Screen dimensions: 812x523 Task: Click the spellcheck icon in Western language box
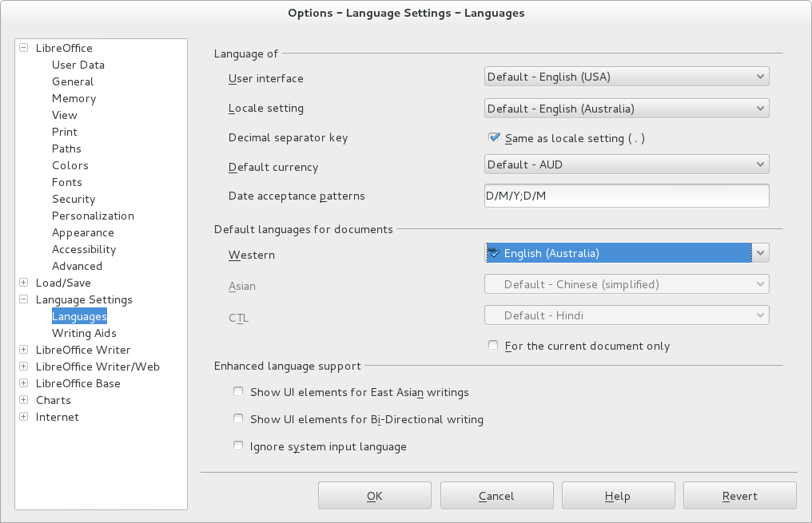point(494,253)
